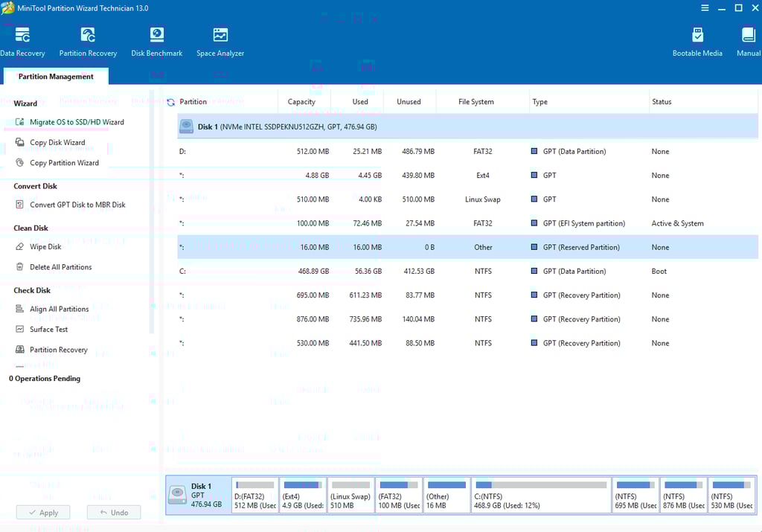Open the Copy Disk Wizard link
This screenshot has width=762, height=532.
[57, 142]
